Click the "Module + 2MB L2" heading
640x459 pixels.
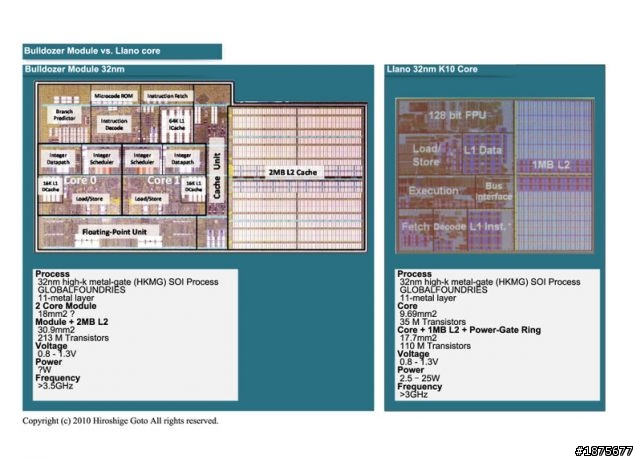pos(71,322)
